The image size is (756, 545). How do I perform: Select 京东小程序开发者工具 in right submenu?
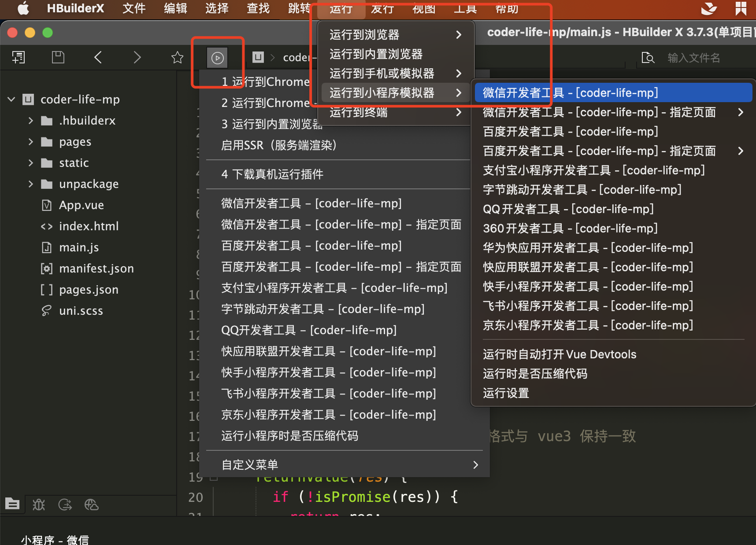(x=613, y=325)
